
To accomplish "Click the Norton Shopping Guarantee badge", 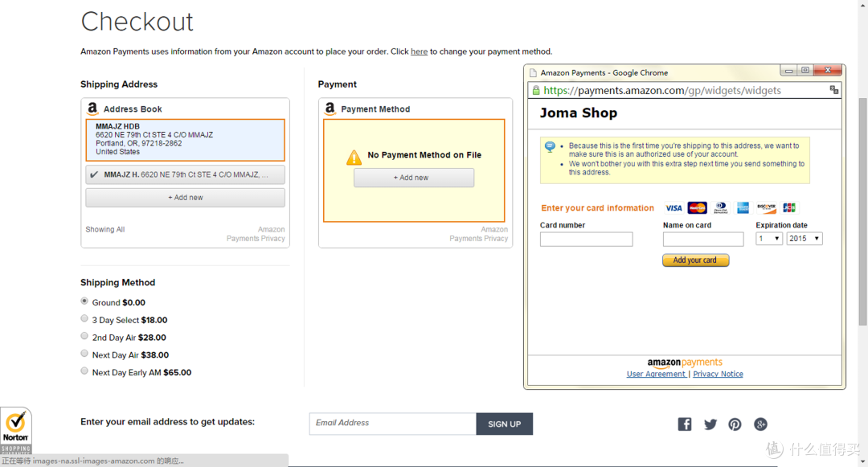I will pyautogui.click(x=16, y=431).
